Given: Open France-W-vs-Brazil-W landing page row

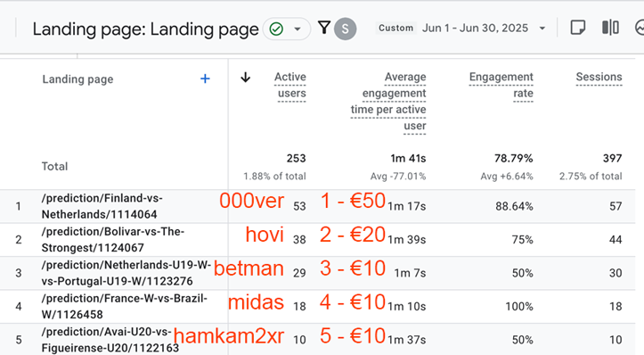Looking at the screenshot, I should [x=125, y=306].
